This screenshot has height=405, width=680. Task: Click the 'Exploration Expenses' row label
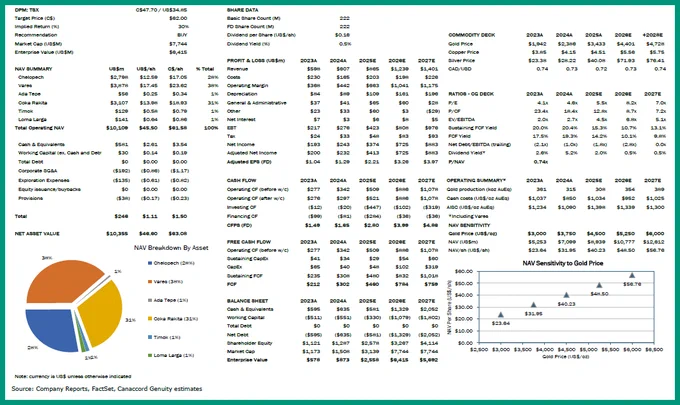click(x=44, y=180)
